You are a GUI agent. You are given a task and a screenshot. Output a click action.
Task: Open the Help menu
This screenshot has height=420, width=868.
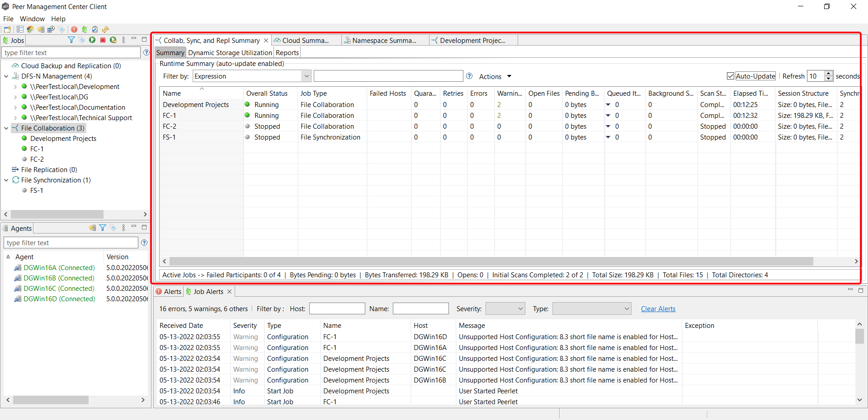tap(58, 19)
